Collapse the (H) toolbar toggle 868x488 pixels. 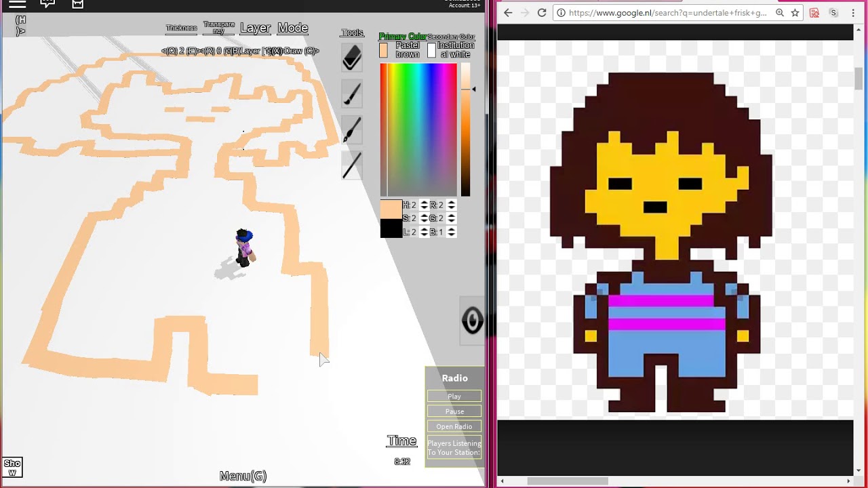[x=20, y=26]
